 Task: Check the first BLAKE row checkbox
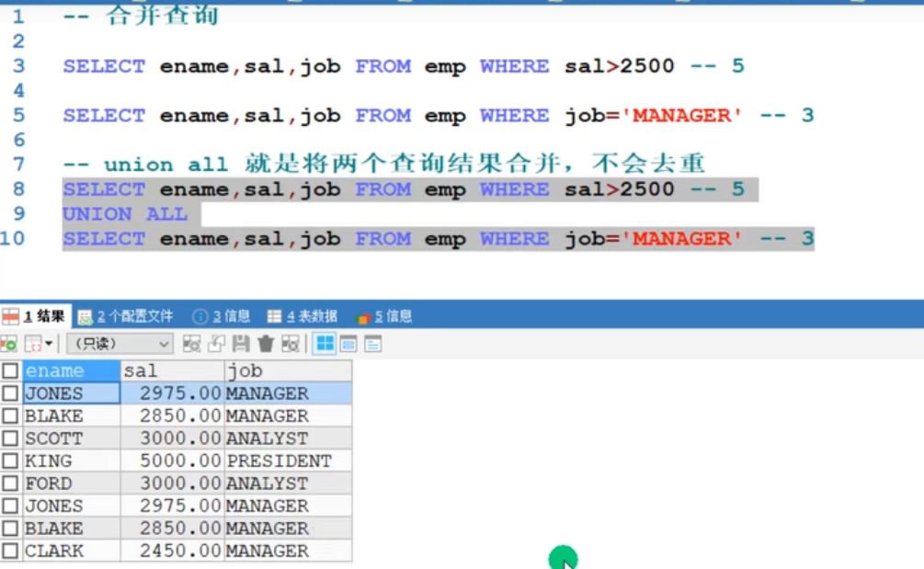click(10, 415)
